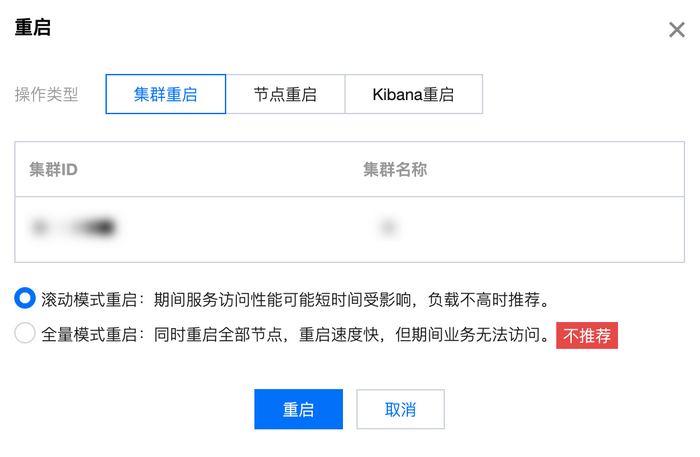Click the 集群ID column header
This screenshot has width=700, height=457.
[54, 169]
